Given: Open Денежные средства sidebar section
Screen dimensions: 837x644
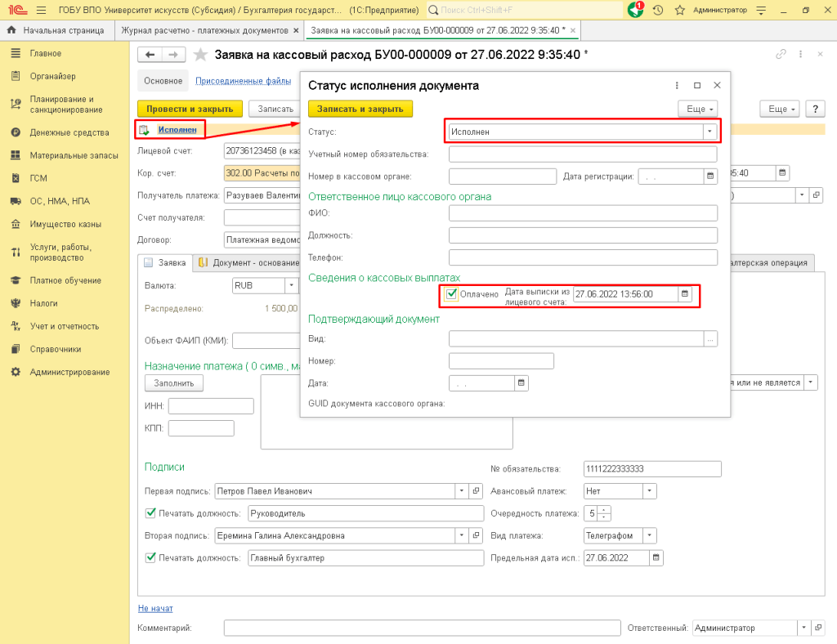Looking at the screenshot, I should [69, 132].
